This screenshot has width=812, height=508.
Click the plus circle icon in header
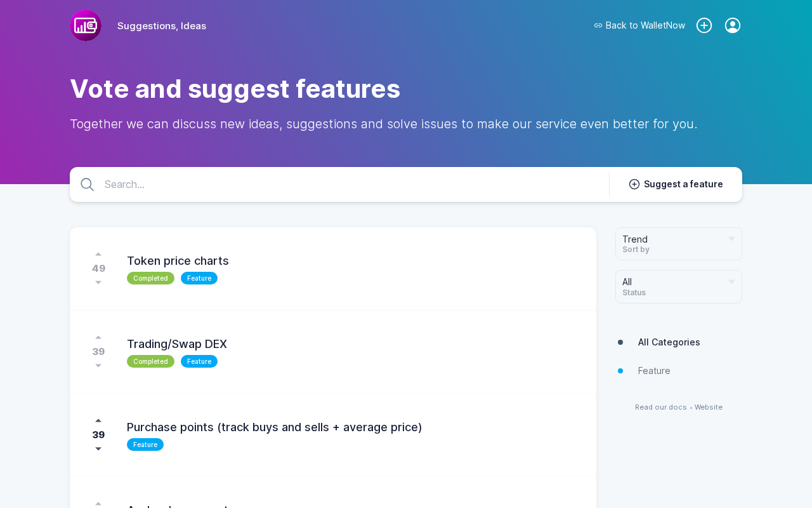click(x=704, y=25)
